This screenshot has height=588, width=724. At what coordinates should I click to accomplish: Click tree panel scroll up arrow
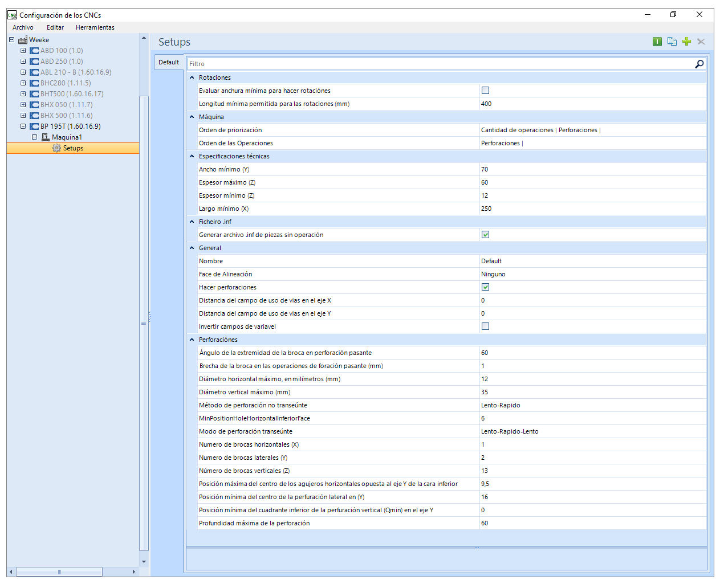point(144,38)
